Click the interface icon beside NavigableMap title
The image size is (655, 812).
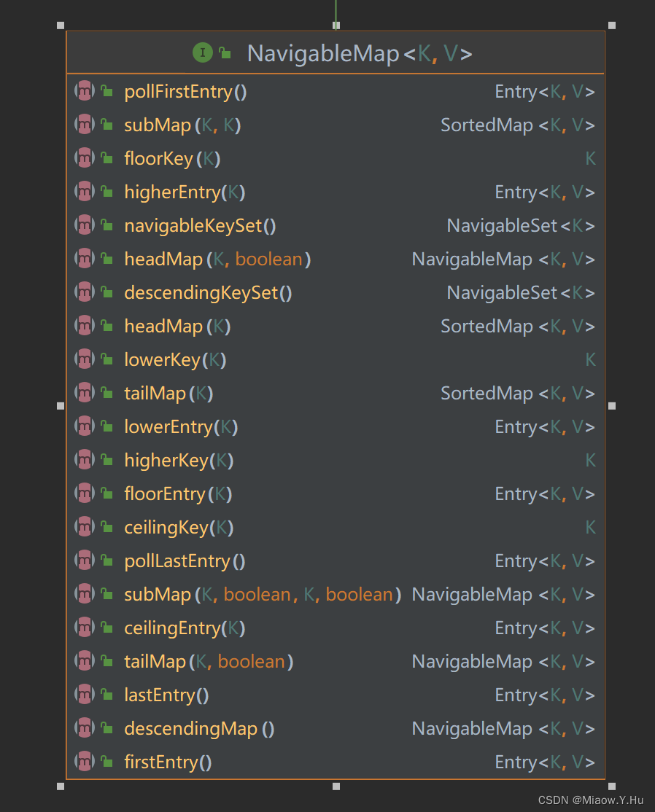[201, 52]
